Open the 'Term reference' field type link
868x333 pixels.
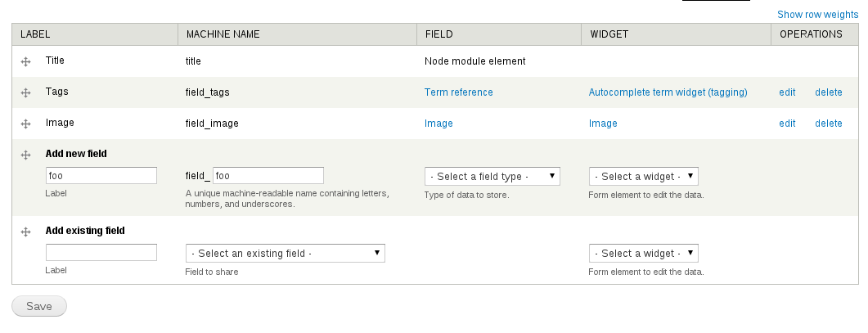(x=458, y=92)
